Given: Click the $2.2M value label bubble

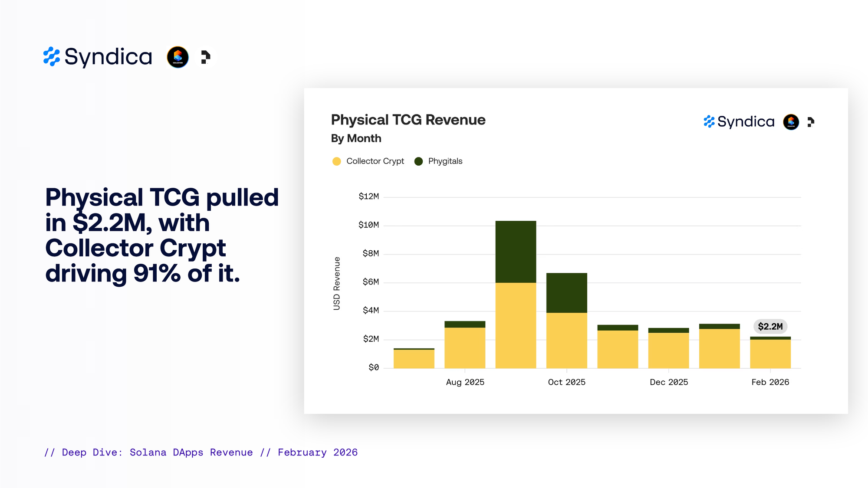Looking at the screenshot, I should pyautogui.click(x=770, y=327).
